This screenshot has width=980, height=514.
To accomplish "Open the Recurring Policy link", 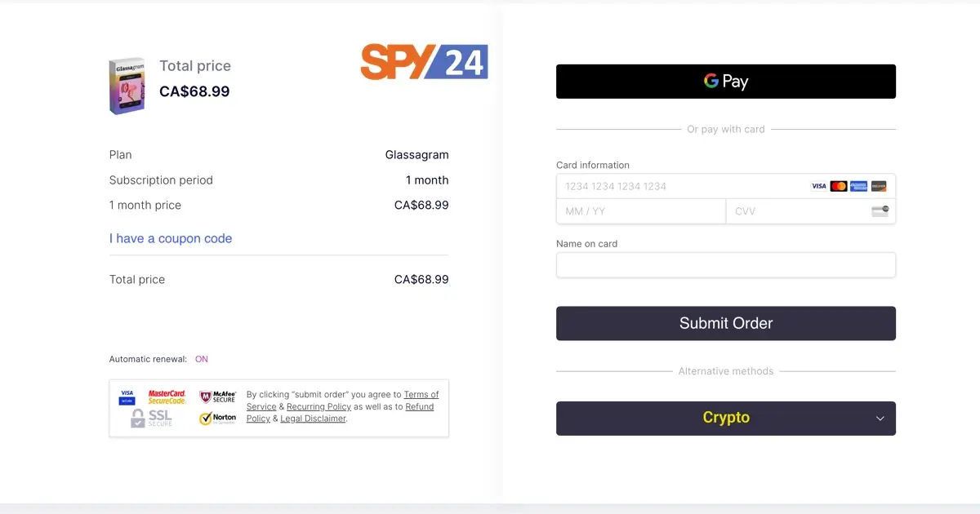I will [x=318, y=406].
